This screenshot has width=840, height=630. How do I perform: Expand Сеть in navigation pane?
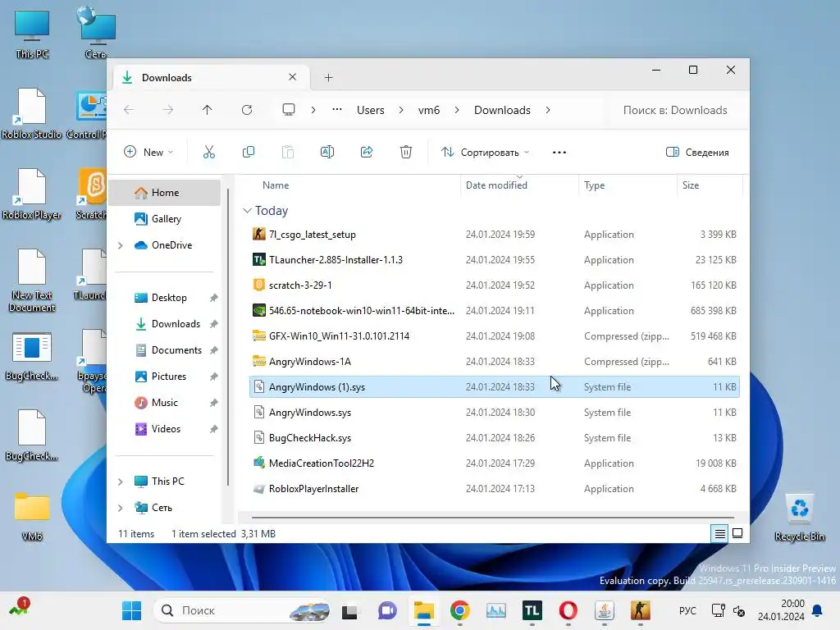coord(121,508)
